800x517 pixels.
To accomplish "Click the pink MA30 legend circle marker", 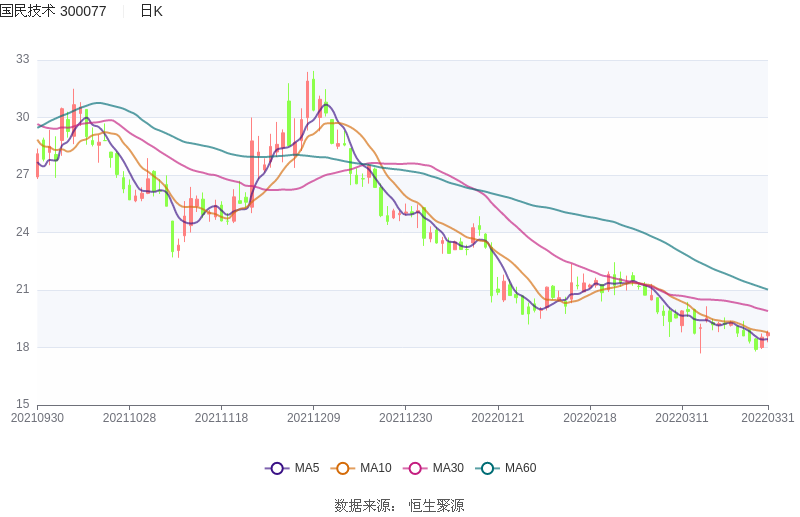I will (x=416, y=468).
